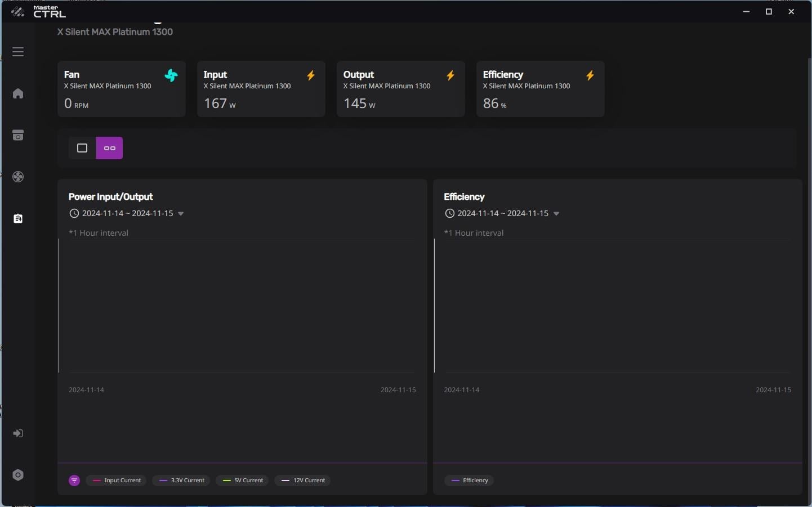Click the cyan fan icon on Fan card
The height and width of the screenshot is (507, 812).
[171, 75]
